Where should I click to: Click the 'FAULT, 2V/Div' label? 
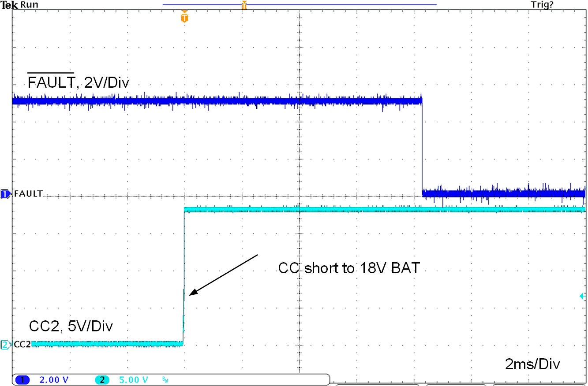coord(78,82)
